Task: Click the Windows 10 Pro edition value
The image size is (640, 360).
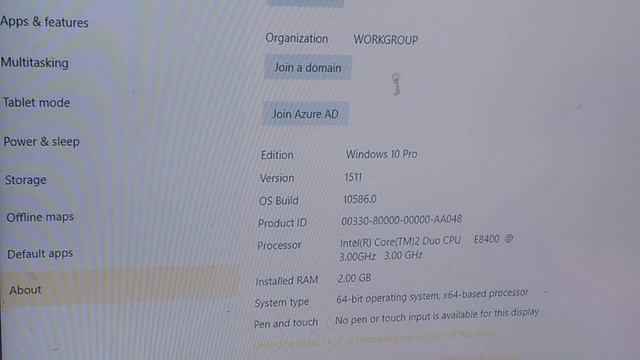Action: pyautogui.click(x=381, y=154)
